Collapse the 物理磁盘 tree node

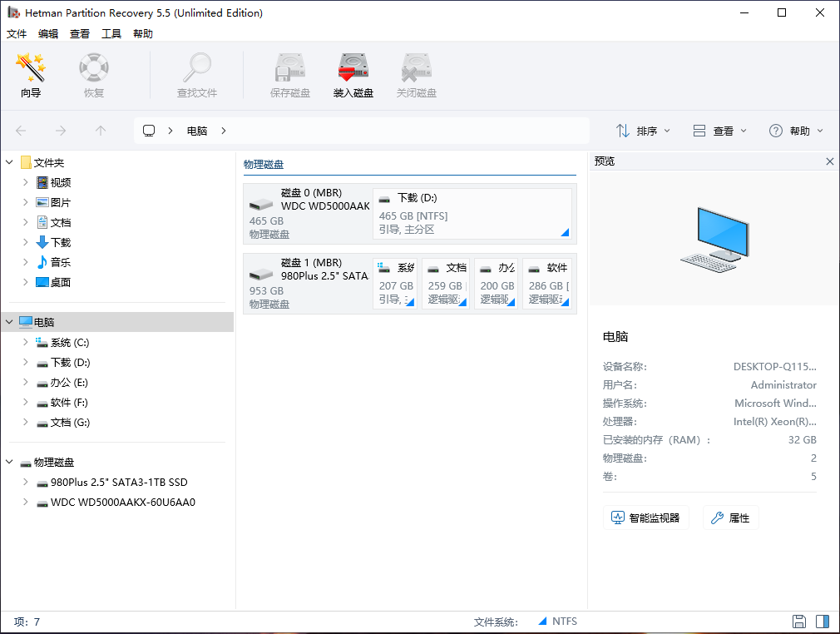tap(9, 462)
